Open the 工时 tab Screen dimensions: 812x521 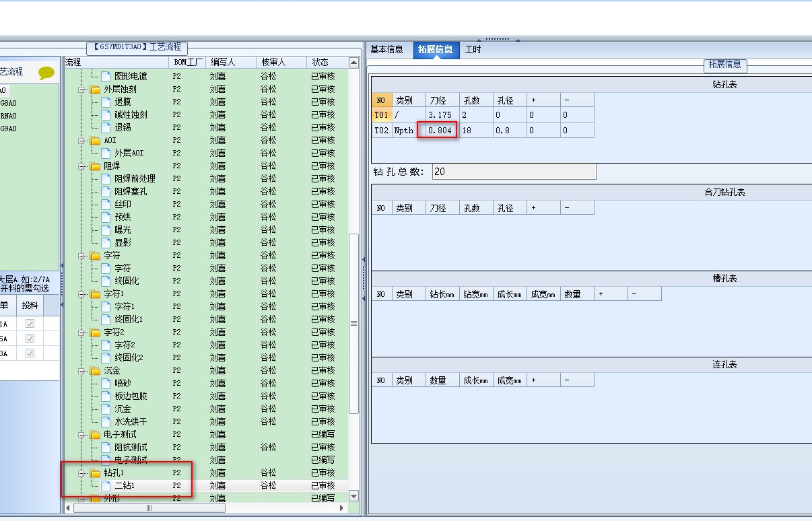[x=473, y=49]
